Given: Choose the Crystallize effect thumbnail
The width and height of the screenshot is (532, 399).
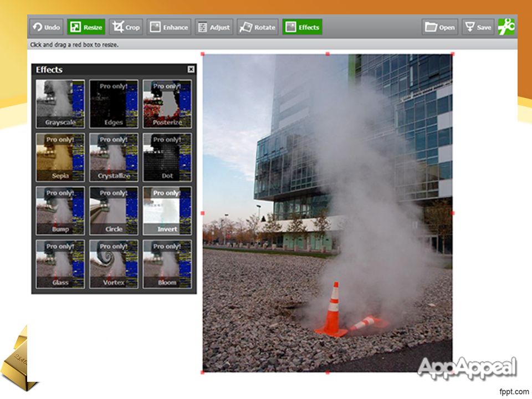Looking at the screenshot, I should click(x=114, y=157).
